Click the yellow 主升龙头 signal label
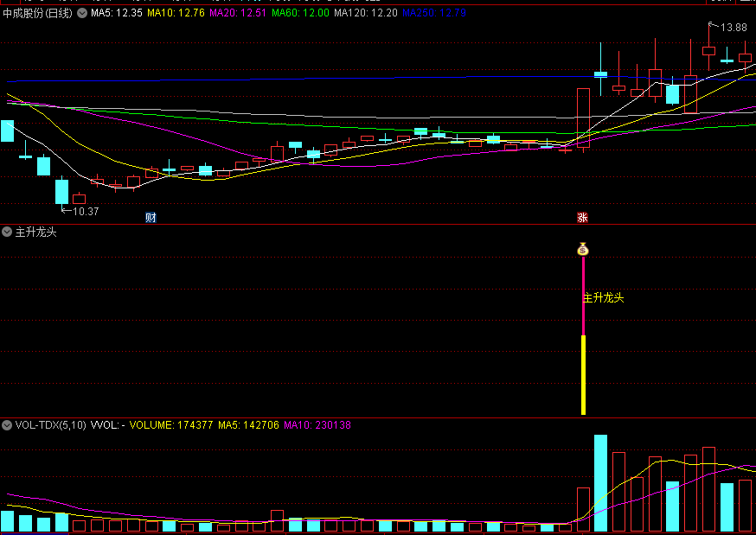Image resolution: width=756 pixels, height=535 pixels. [604, 298]
